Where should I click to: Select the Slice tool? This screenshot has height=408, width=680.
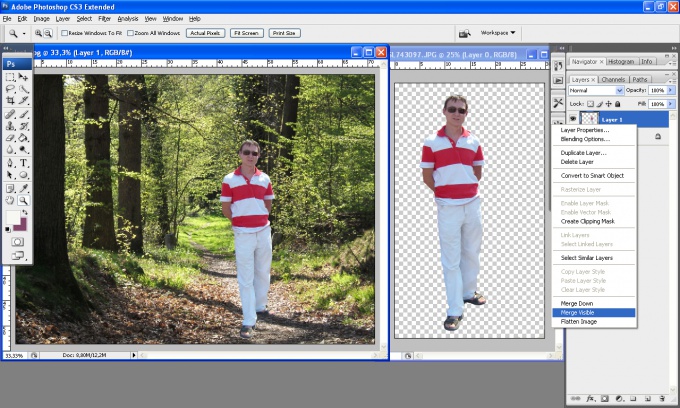(24, 101)
